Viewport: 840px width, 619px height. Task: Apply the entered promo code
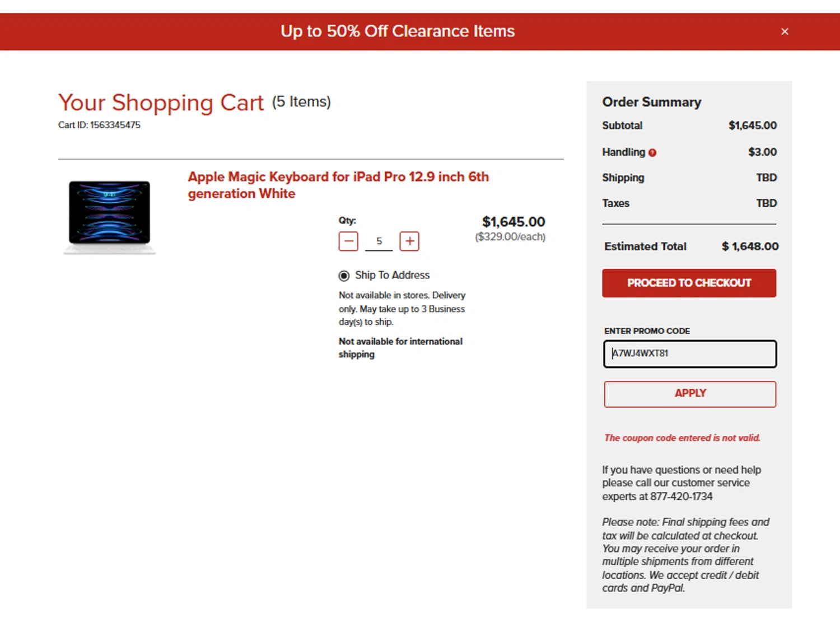pos(690,394)
